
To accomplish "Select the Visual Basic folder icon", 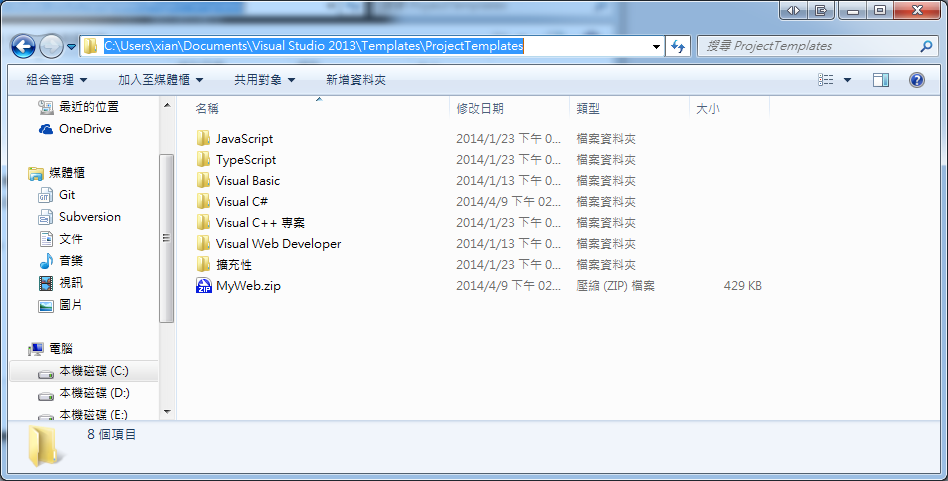I will 203,181.
